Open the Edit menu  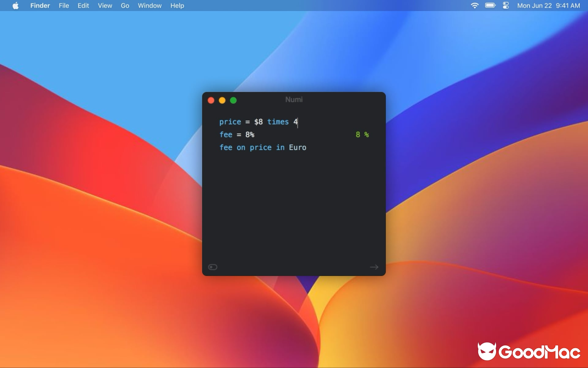[x=83, y=6]
